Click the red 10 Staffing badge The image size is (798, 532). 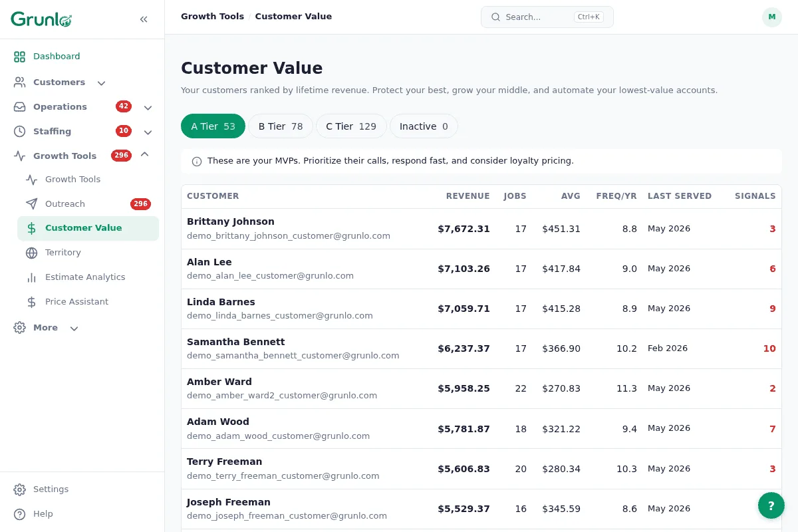pos(124,131)
